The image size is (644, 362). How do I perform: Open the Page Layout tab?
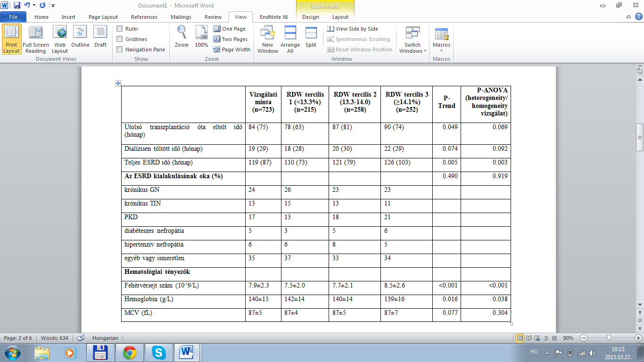click(103, 17)
